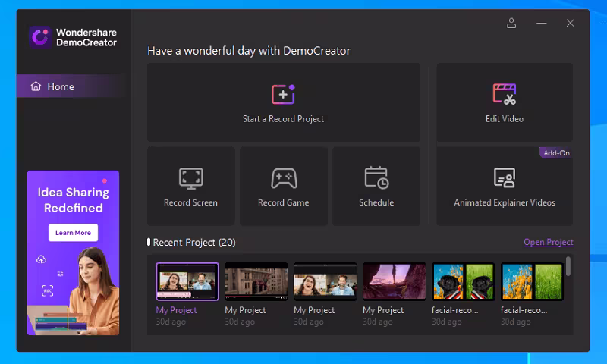Click the Edit Video label text
Viewport: 607px width, 364px height.
[505, 119]
